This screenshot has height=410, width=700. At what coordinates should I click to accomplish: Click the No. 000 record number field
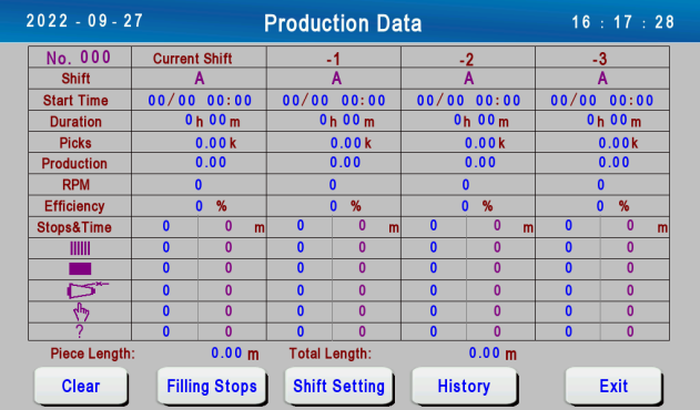coord(79,58)
